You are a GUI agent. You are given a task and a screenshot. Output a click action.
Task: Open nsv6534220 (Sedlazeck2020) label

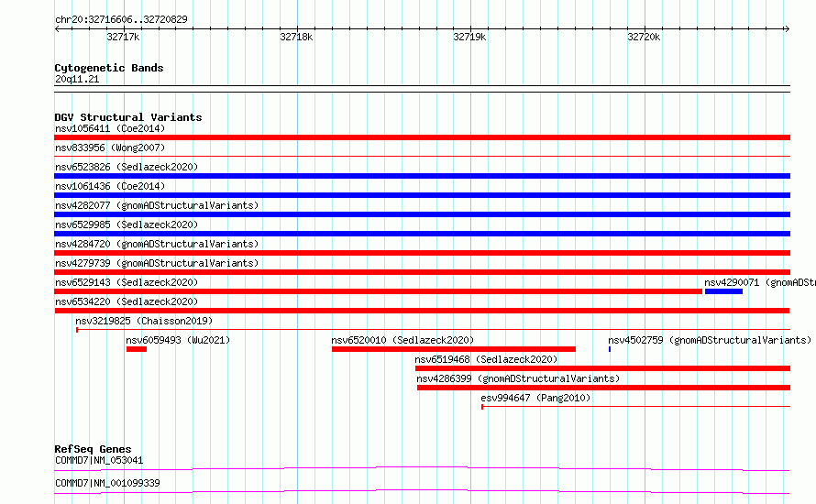tap(127, 301)
